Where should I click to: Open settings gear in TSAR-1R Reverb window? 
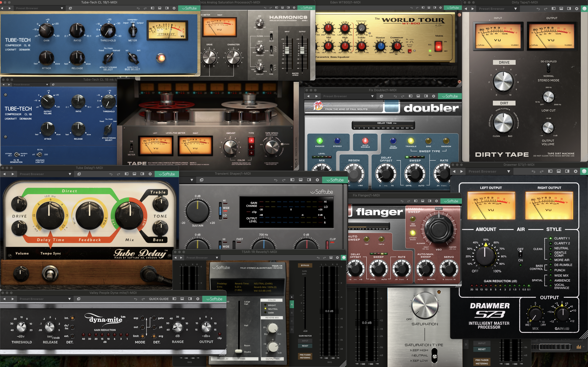(337, 258)
